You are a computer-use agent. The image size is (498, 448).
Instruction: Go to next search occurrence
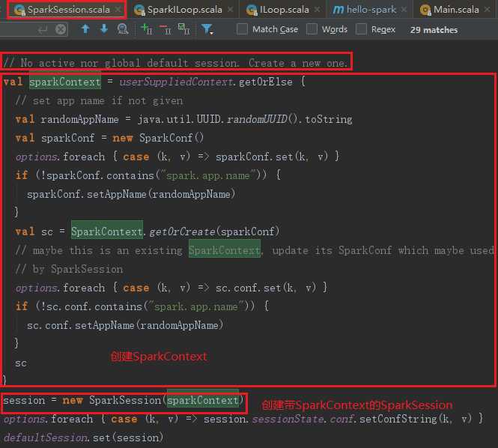point(104,29)
